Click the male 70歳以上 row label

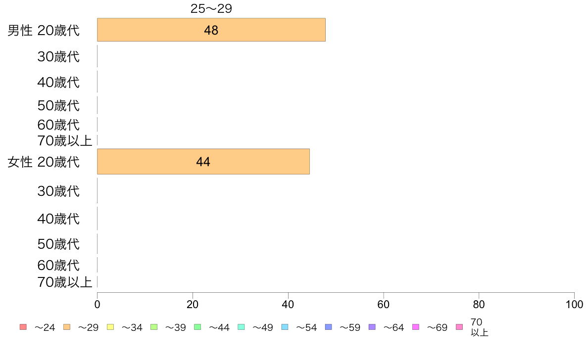pos(64,140)
